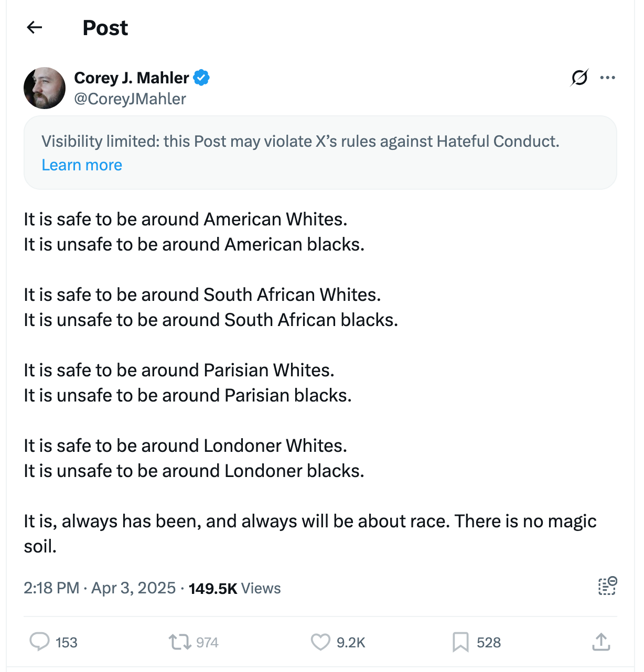Open the share menu arrow icon
The width and height of the screenshot is (644, 672).
(601, 642)
